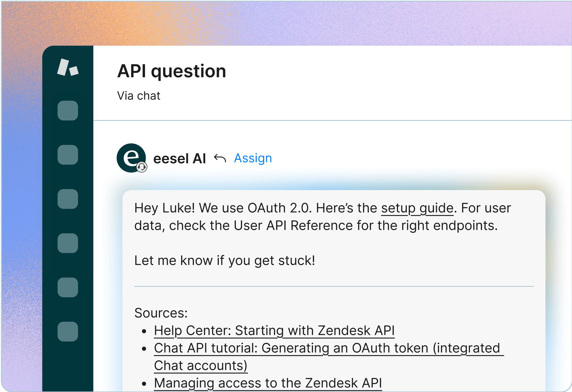The image size is (572, 392).
Task: Click the third square sidebar icon
Action: 68,199
